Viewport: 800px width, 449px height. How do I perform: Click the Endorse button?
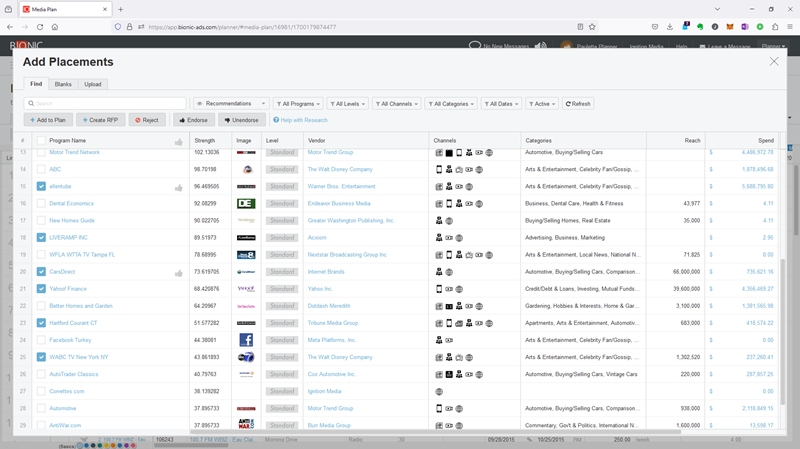[193, 120]
